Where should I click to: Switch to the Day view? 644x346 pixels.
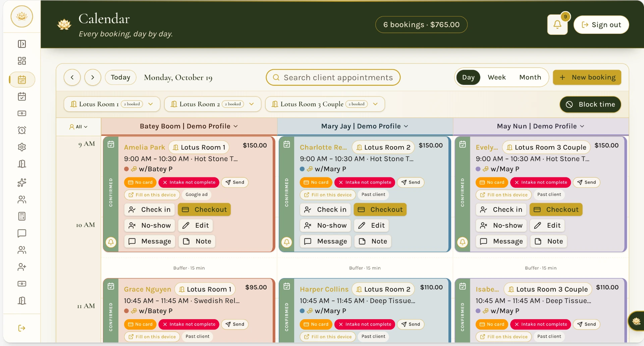pyautogui.click(x=468, y=77)
